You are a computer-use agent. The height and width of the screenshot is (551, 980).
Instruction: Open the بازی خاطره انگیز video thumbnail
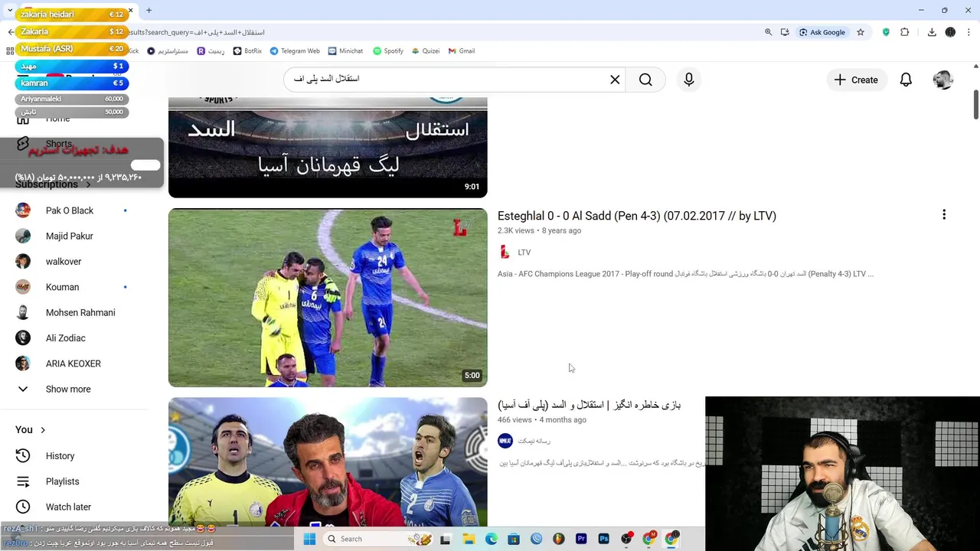click(x=328, y=462)
